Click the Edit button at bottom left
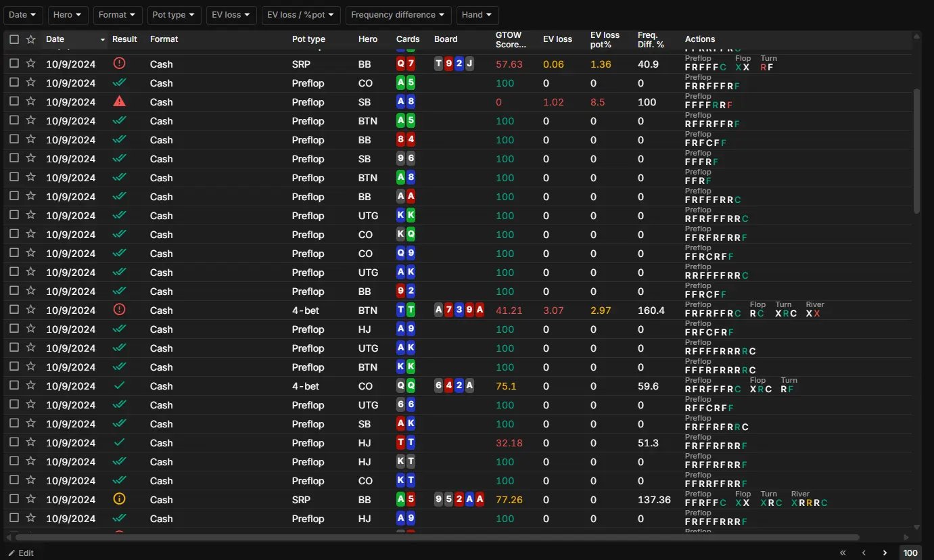Screen dimensions: 934x560 [21, 553]
